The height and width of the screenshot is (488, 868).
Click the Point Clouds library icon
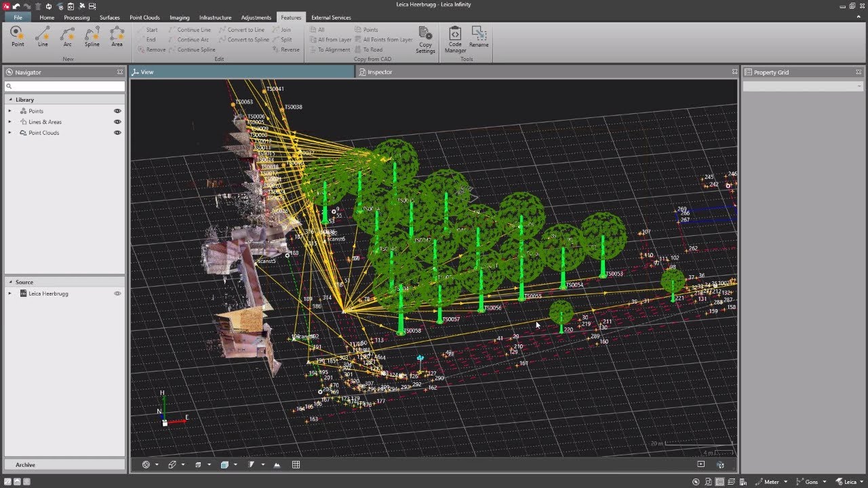pyautogui.click(x=24, y=133)
